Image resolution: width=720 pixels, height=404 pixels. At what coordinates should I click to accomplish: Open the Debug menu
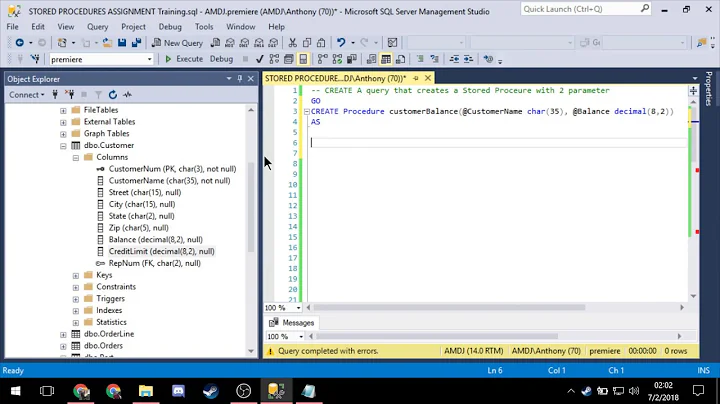170,27
